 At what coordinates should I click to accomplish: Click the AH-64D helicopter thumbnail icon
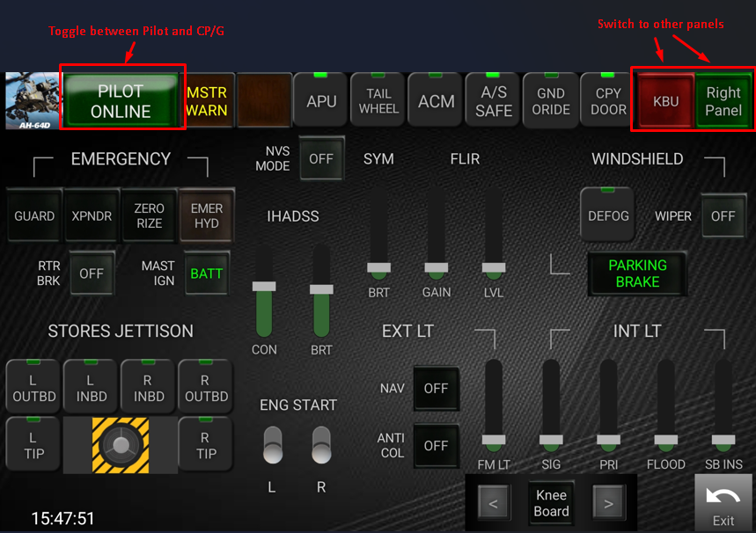coord(31,101)
